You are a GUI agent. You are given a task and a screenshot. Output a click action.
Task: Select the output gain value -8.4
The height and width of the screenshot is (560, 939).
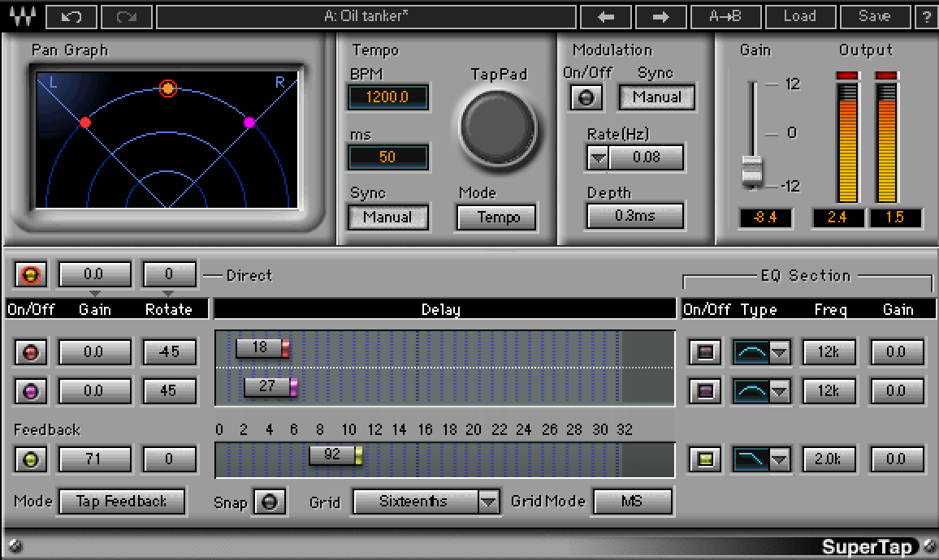pyautogui.click(x=765, y=218)
